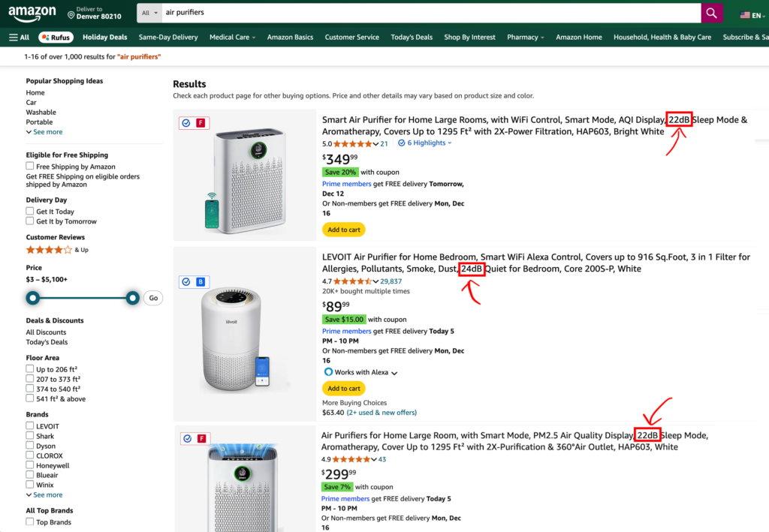Open the Holiday Deals nav item
Screen dimensions: 769x532
click(x=104, y=37)
